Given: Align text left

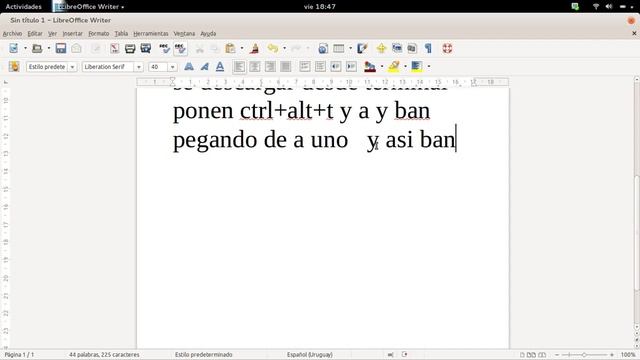Looking at the screenshot, I should 239,66.
